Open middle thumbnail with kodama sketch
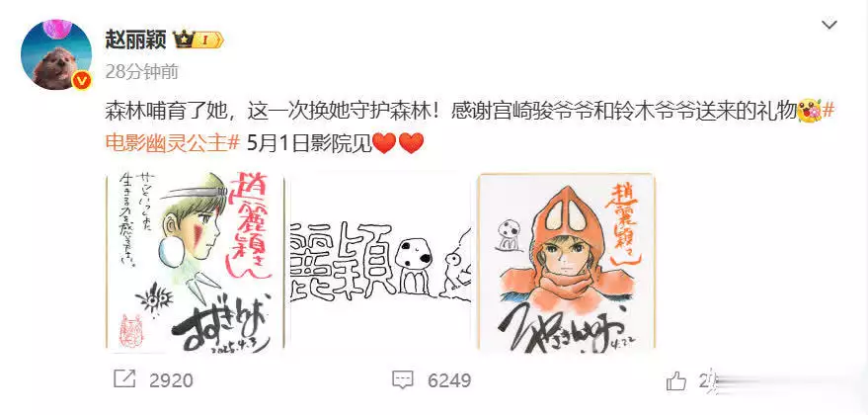 [x=381, y=262]
